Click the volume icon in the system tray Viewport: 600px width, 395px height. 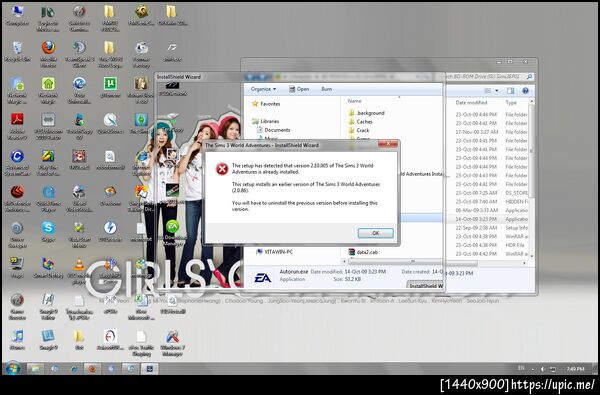click(543, 369)
